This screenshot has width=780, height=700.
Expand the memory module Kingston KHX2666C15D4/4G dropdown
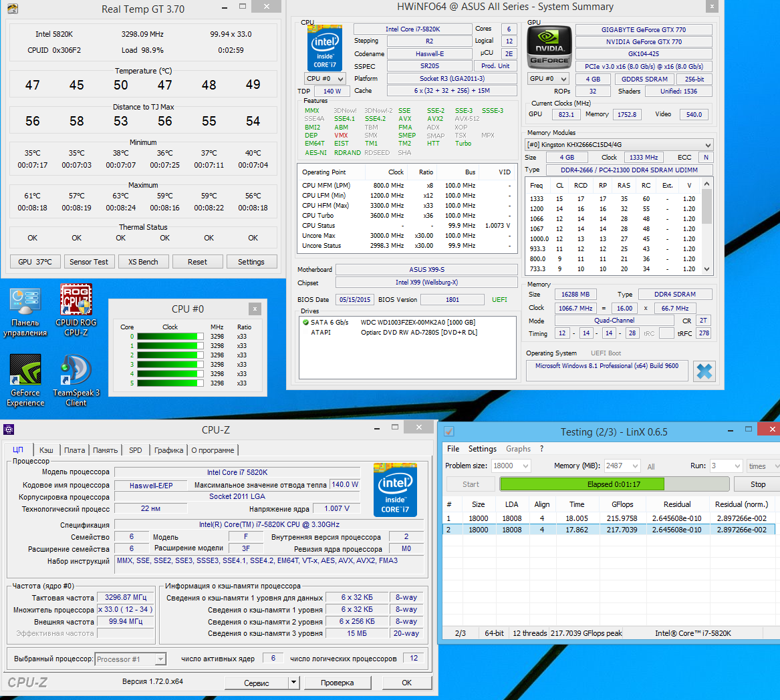coord(620,145)
